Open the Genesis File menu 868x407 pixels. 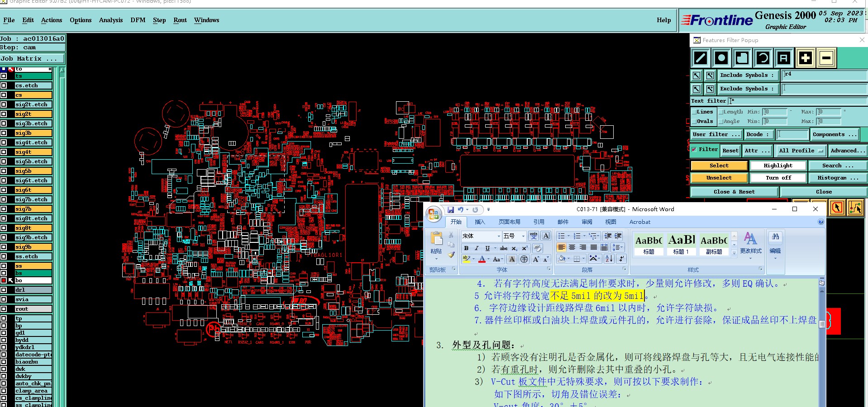click(x=9, y=20)
